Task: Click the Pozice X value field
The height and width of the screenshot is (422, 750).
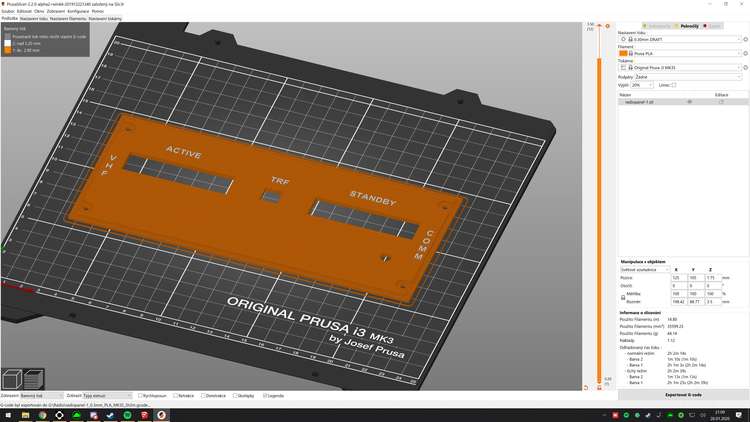Action: tap(678, 278)
